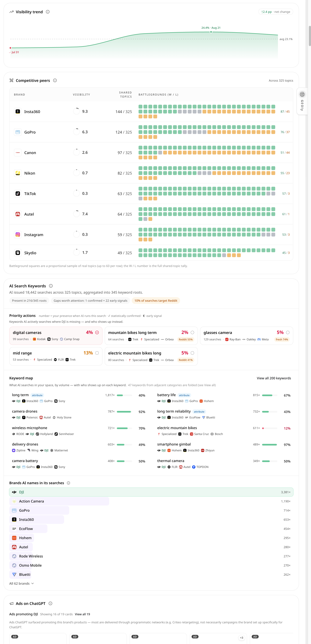Click the Insta360 visibility ring gauge
The image size is (311, 644).
(x=76, y=111)
